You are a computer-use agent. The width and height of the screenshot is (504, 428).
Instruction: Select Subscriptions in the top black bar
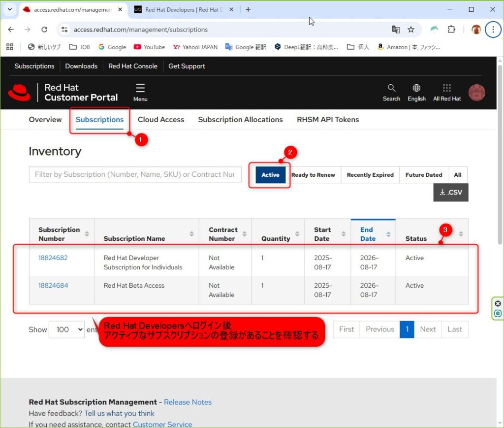34,66
